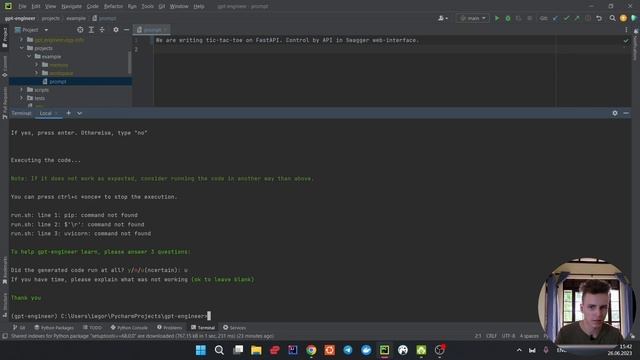
Task: Toggle Project tool window from left sidebar
Action: (4, 38)
